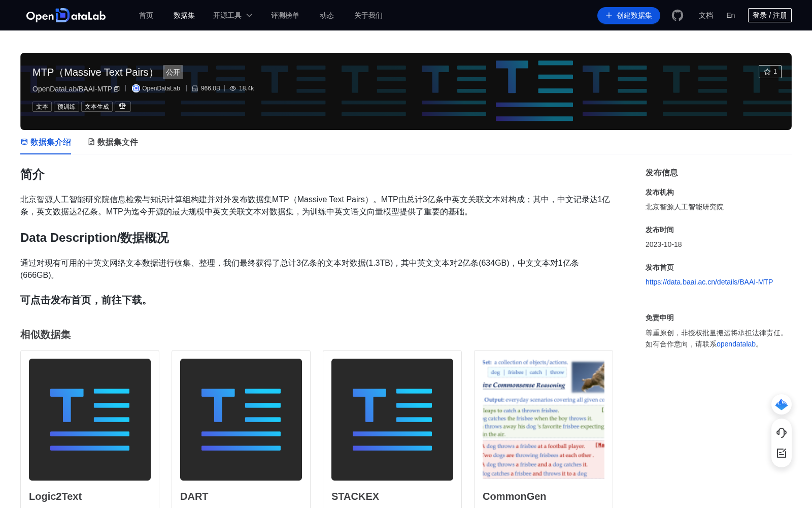Switch language to En
812x508 pixels.
pos(731,15)
